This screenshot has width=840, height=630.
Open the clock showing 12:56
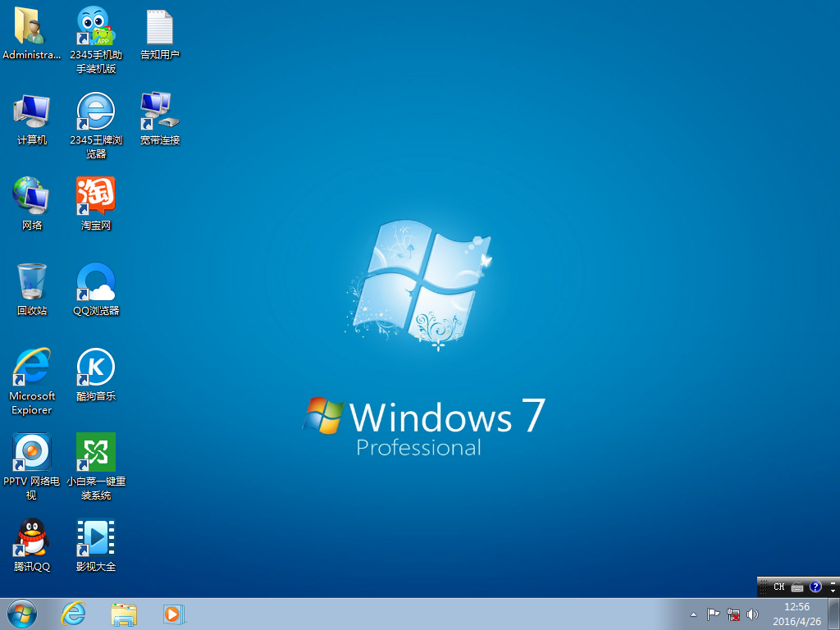797,614
